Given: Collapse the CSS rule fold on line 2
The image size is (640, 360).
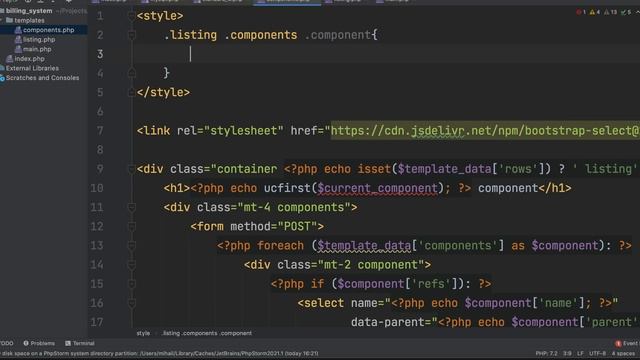Looking at the screenshot, I should point(131,35).
